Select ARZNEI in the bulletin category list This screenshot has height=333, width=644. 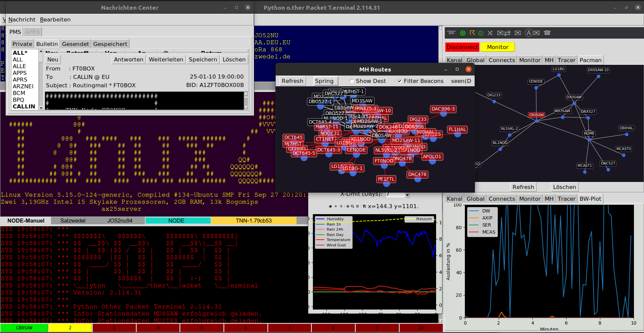(23, 86)
